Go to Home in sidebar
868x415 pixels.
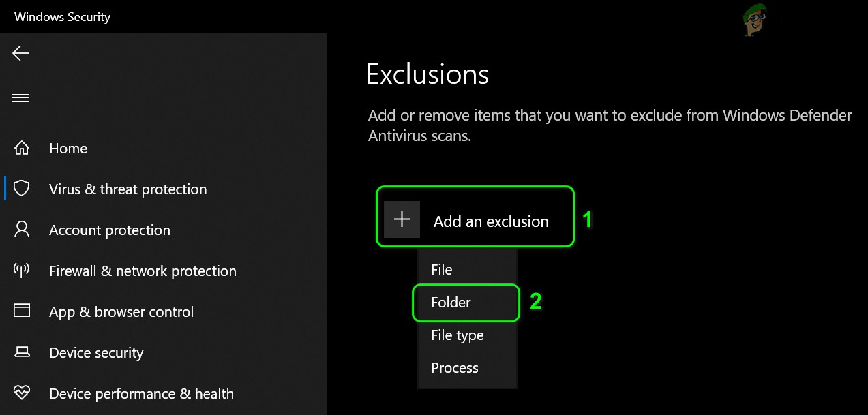(68, 149)
